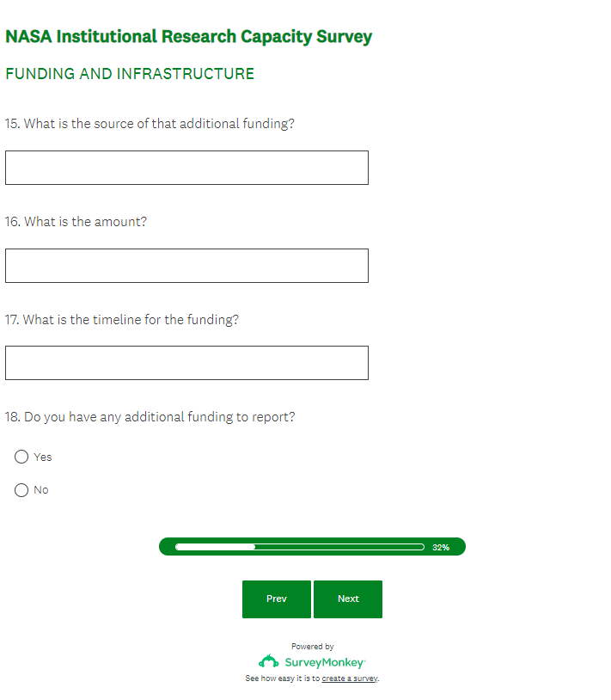Click the SurveyMonkey logo icon
The image size is (611, 700).
click(x=268, y=661)
